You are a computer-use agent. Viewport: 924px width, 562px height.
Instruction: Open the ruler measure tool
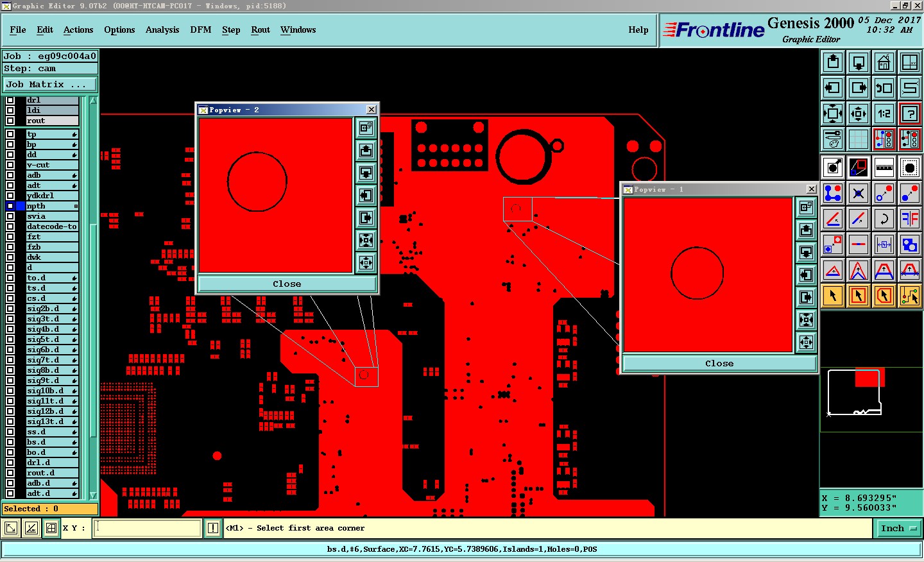coord(884,167)
